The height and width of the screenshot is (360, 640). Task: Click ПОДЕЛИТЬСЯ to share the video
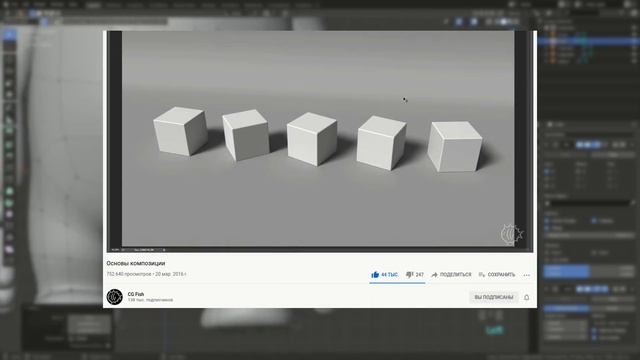[x=451, y=275]
